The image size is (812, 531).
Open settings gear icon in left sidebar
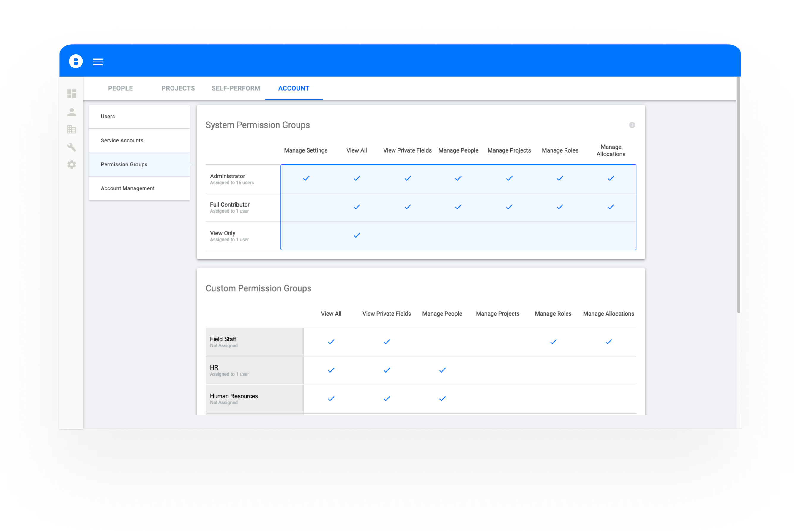click(72, 165)
